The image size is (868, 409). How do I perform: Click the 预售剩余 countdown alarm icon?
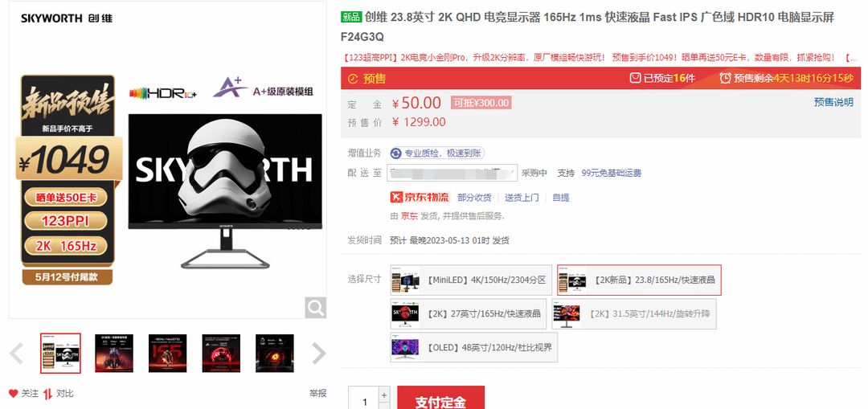(x=725, y=78)
